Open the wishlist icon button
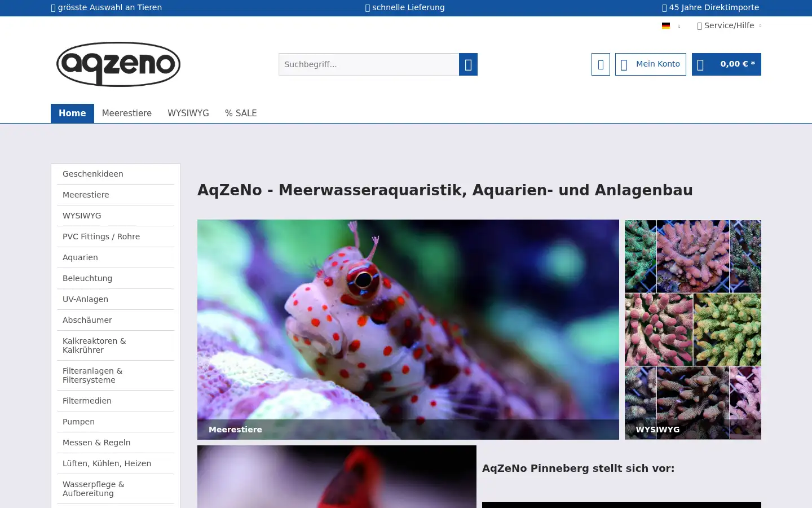The height and width of the screenshot is (508, 812). [601, 64]
